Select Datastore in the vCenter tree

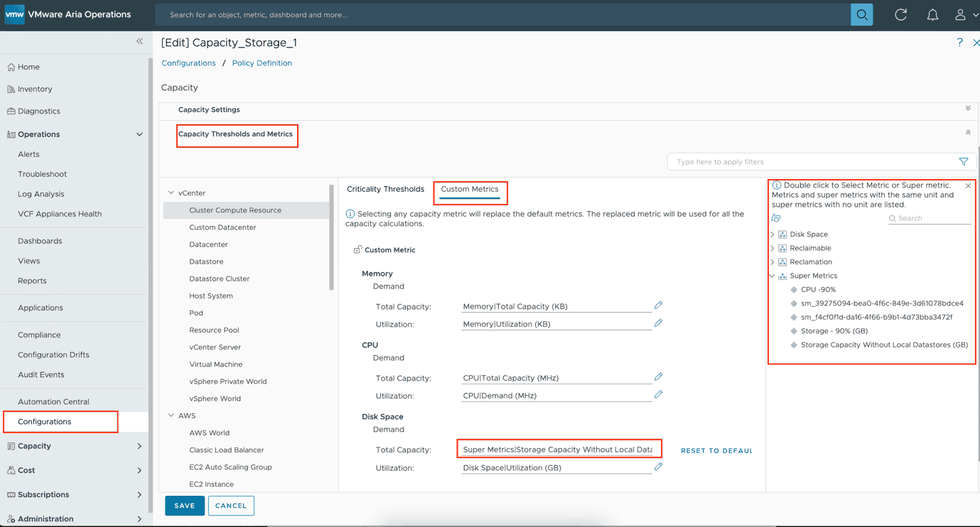tap(206, 261)
